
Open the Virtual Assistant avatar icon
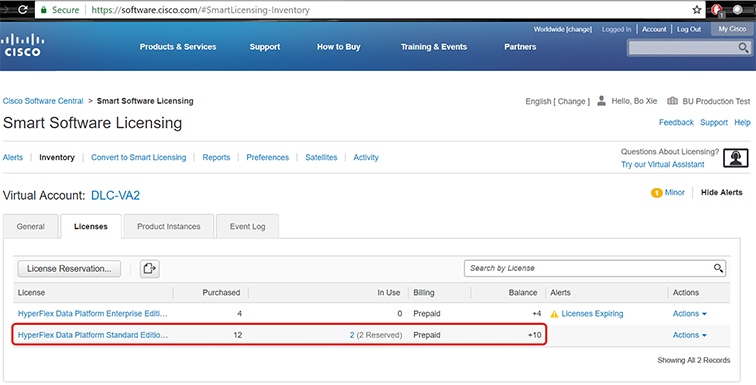736,158
